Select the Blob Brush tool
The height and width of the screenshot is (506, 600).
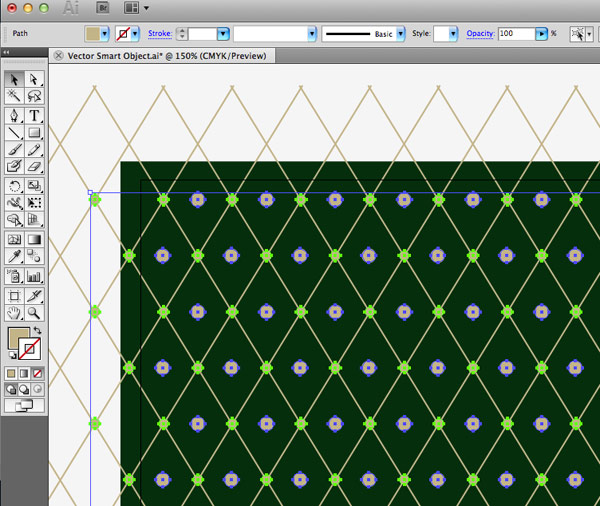[x=15, y=166]
